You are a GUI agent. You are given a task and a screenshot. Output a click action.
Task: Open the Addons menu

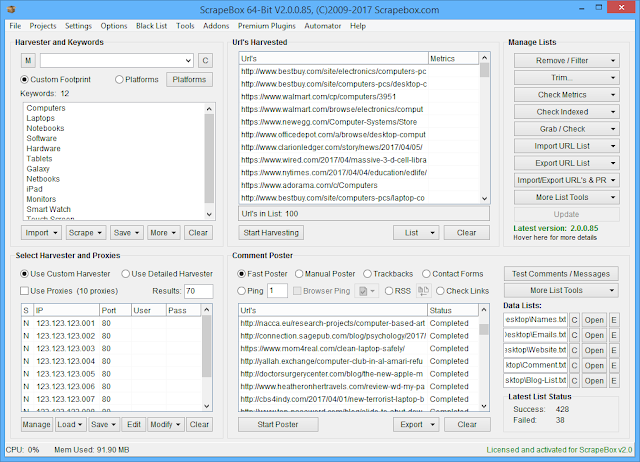(216, 26)
